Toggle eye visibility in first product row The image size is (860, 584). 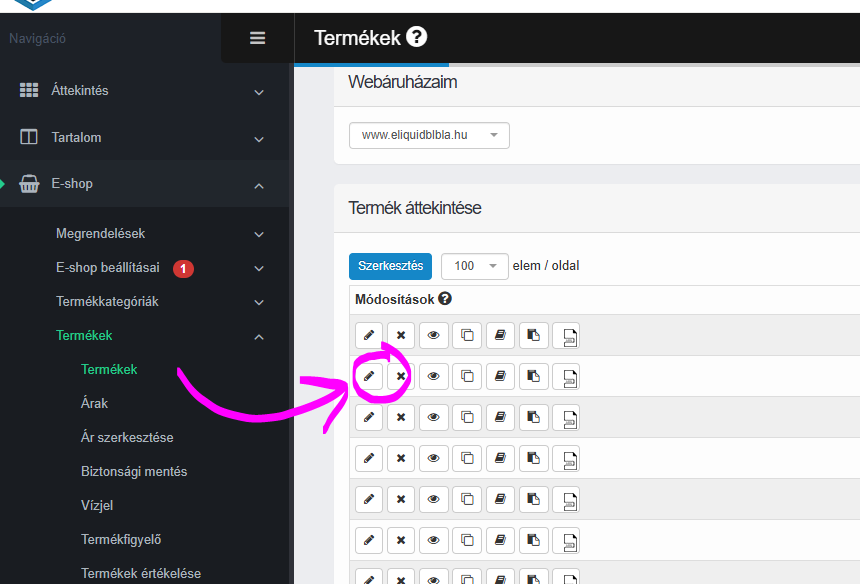[433, 335]
